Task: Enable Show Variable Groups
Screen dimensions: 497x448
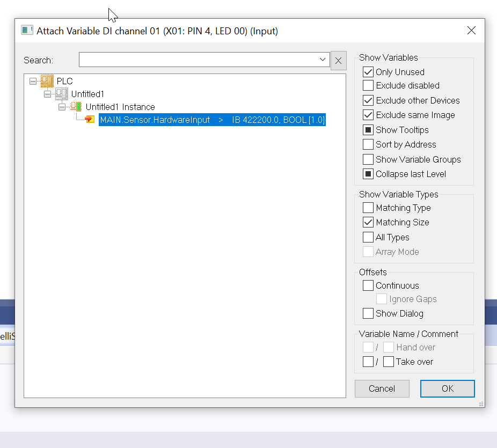Action: 368,159
